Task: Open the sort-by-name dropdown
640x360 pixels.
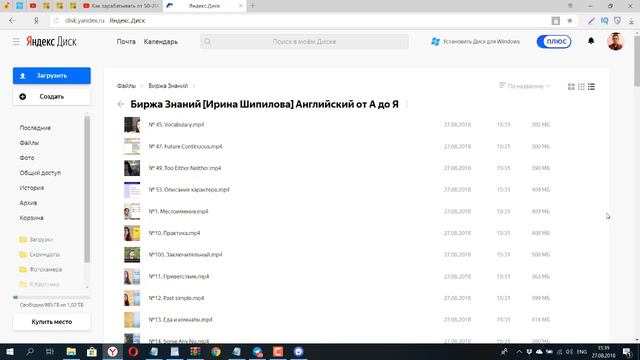Action: pos(525,86)
